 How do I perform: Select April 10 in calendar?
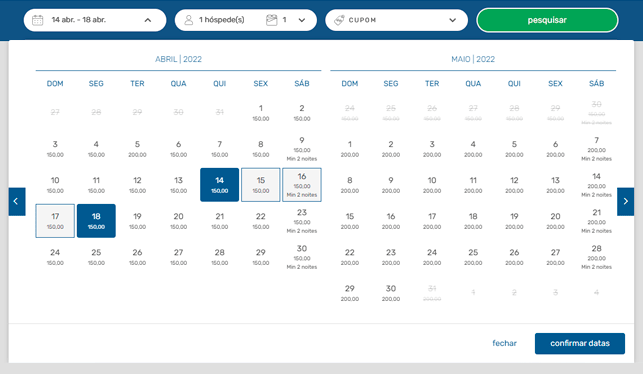tap(55, 185)
